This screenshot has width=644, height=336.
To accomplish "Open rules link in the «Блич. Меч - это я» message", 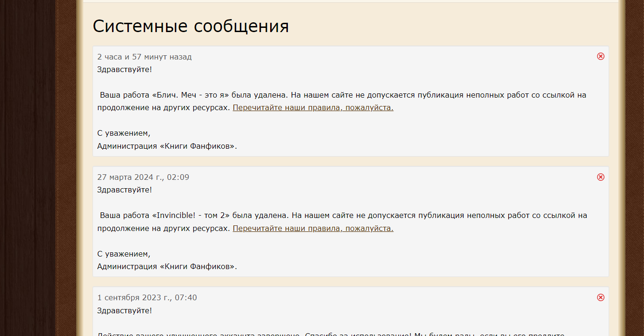I will pos(313,108).
